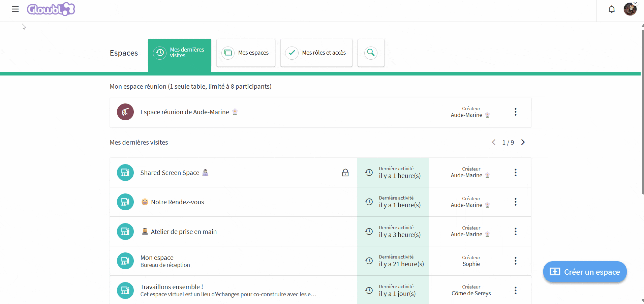Open the Atelier de prise en main space
The width and height of the screenshot is (644, 304).
184,232
